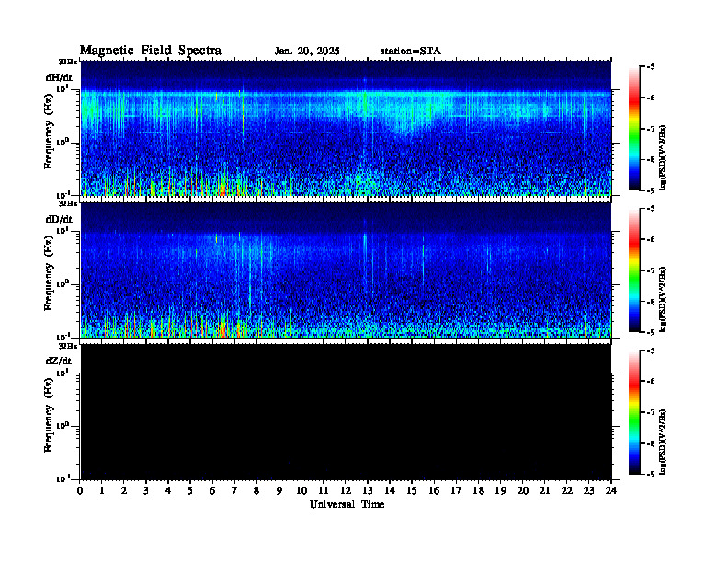This screenshot has height=563, width=728.
Task: Click the 32Hz label atop dH/dt panel
Action: coord(68,62)
